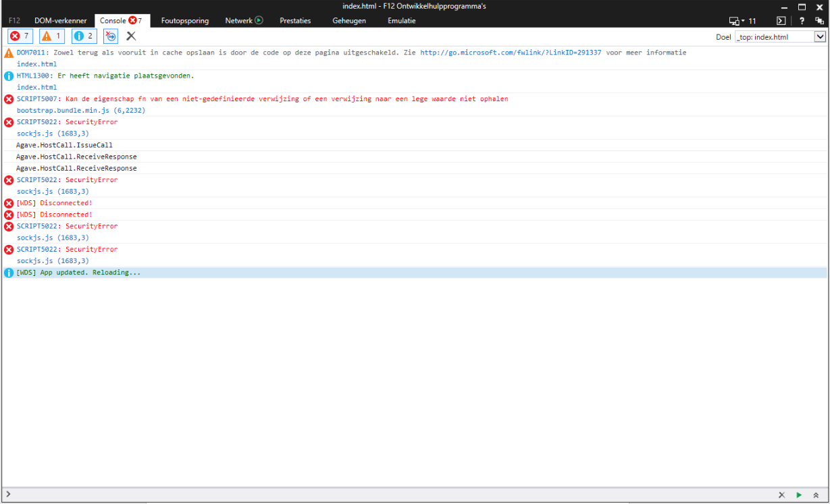Undock the developer tools window icon
The image size is (830, 504).
tap(819, 21)
